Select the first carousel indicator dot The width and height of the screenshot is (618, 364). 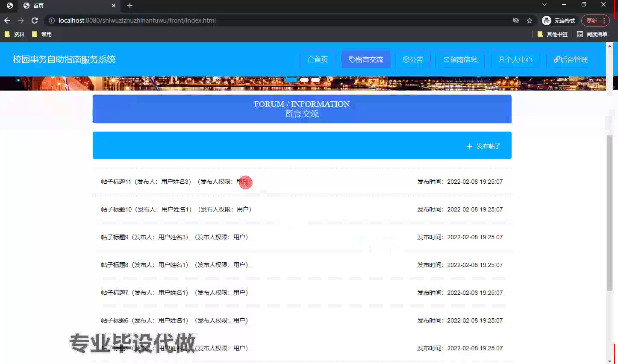coord(291,80)
